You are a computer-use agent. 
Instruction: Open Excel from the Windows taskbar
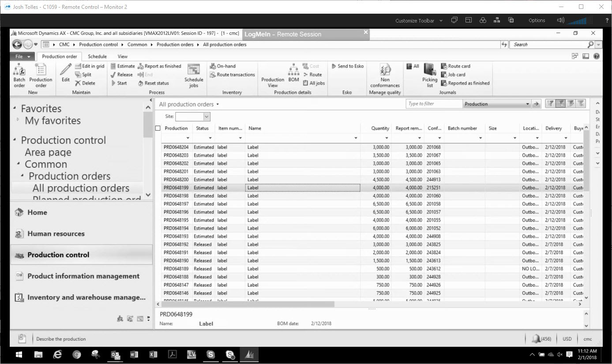[153, 354]
